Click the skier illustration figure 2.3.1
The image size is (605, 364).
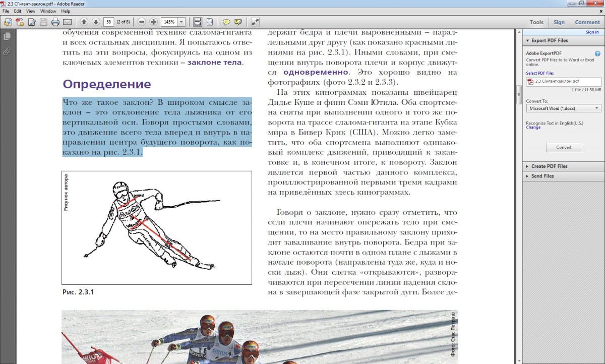coord(157,228)
